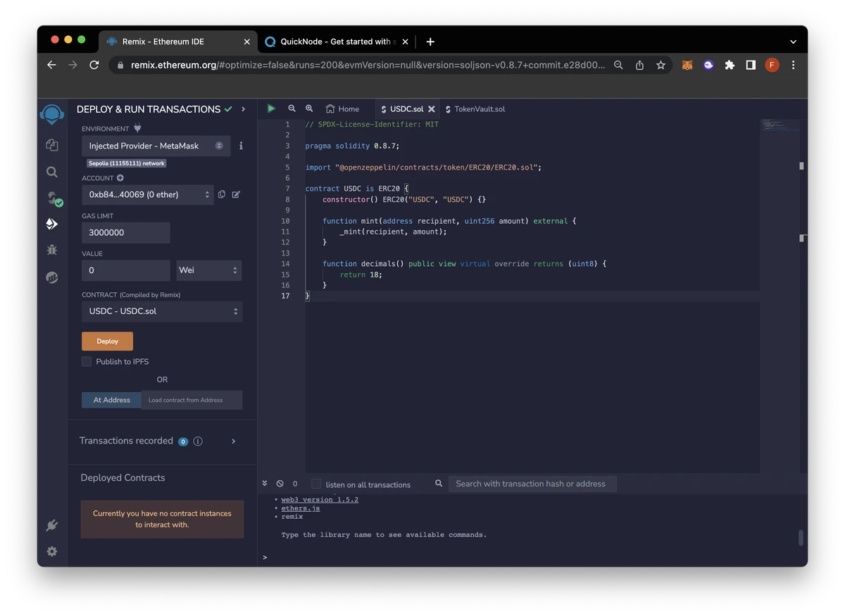Copy the account address with copy icon
The image size is (845, 616).
[221, 194]
